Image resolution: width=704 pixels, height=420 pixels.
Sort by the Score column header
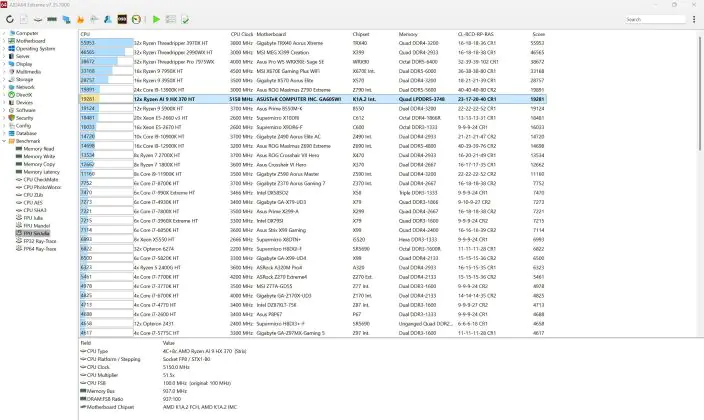point(538,34)
